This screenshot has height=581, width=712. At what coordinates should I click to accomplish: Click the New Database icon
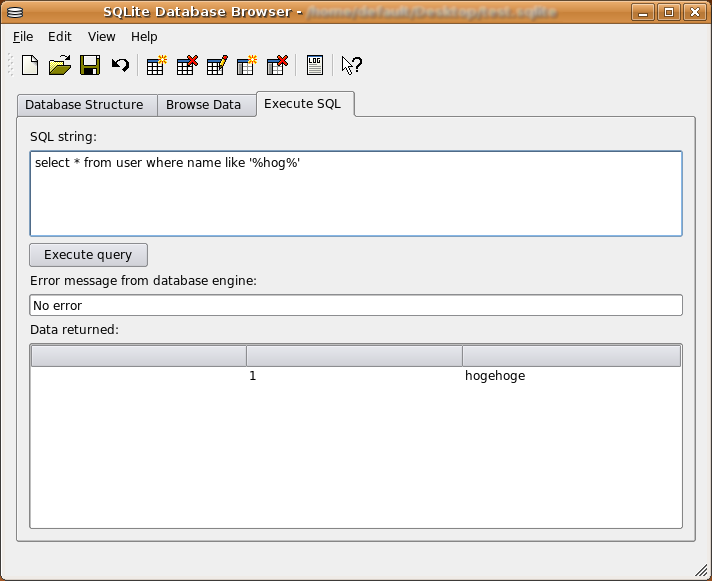(x=30, y=66)
